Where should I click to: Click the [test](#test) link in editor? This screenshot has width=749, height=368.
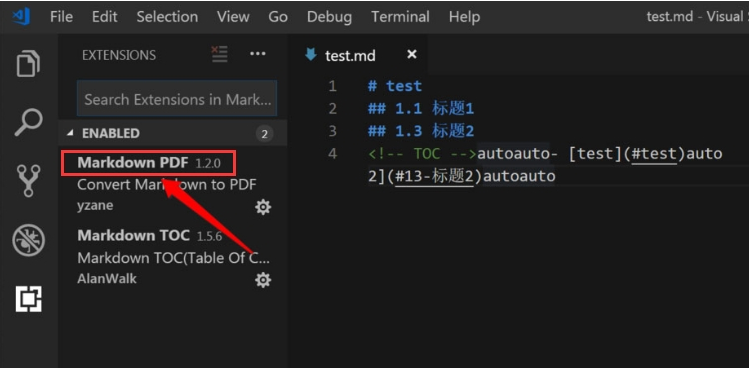point(627,154)
